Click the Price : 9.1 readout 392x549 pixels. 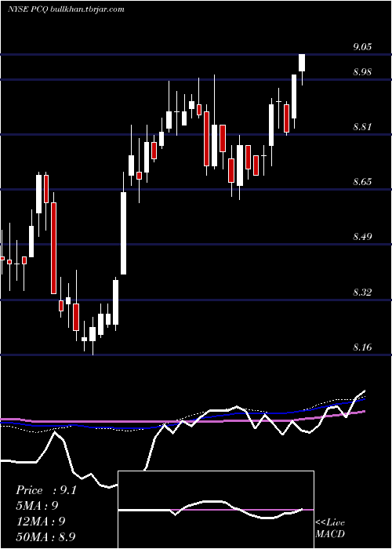45,490
